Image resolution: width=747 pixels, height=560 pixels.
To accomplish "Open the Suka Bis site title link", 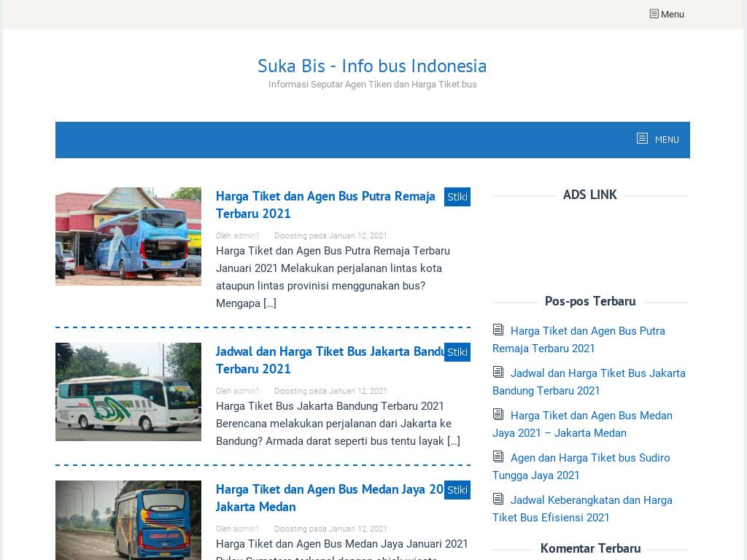I will (372, 66).
